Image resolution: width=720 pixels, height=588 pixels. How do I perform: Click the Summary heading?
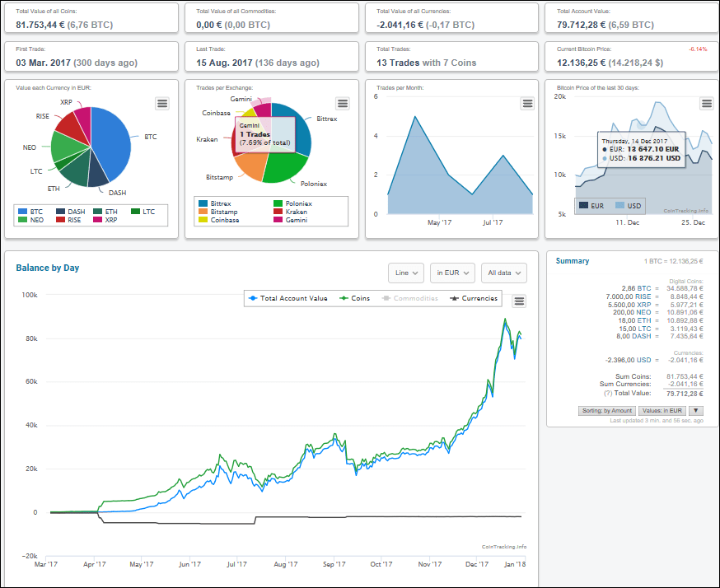(573, 261)
